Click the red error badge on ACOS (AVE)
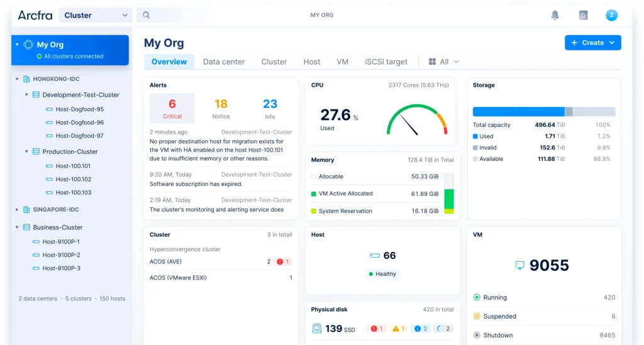 (283, 261)
